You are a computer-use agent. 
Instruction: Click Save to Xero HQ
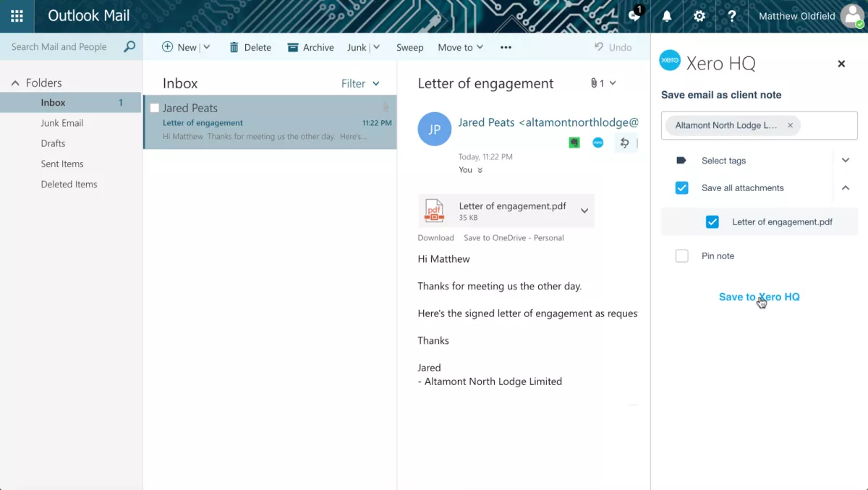(759, 297)
